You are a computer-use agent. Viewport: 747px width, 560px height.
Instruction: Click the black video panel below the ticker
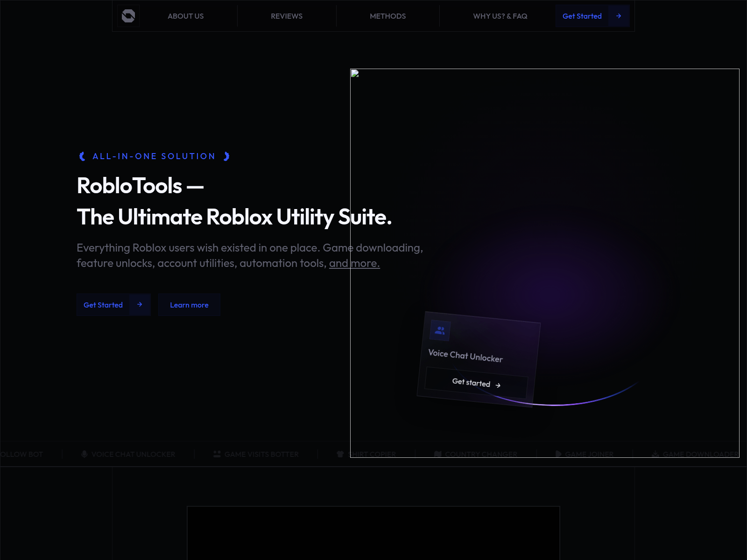pos(373,533)
